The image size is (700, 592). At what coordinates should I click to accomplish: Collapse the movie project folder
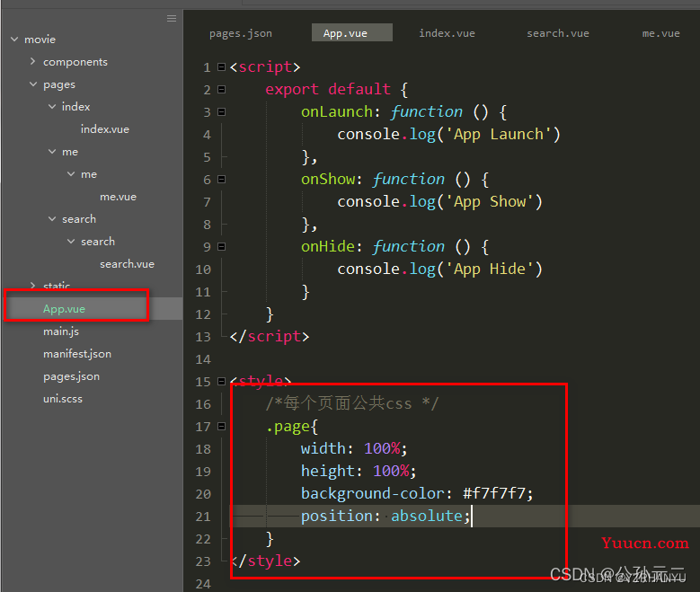point(14,40)
